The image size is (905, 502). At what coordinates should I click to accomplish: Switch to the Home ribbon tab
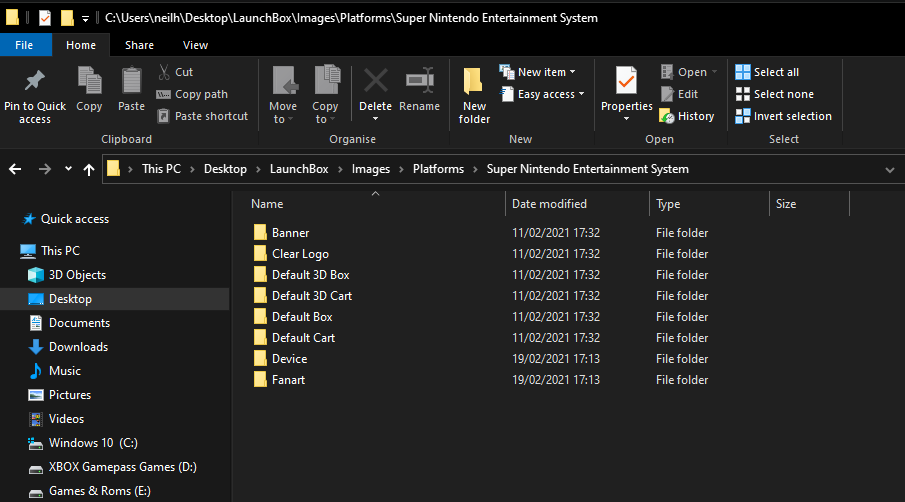pos(81,45)
